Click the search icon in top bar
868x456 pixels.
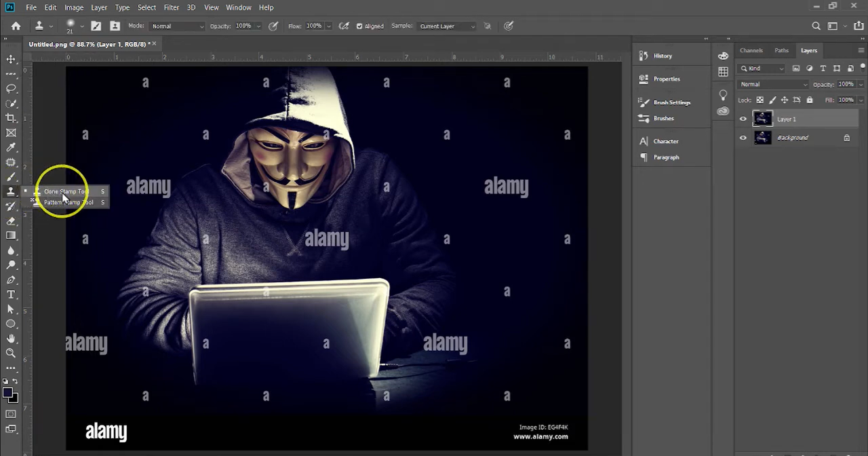tap(816, 26)
